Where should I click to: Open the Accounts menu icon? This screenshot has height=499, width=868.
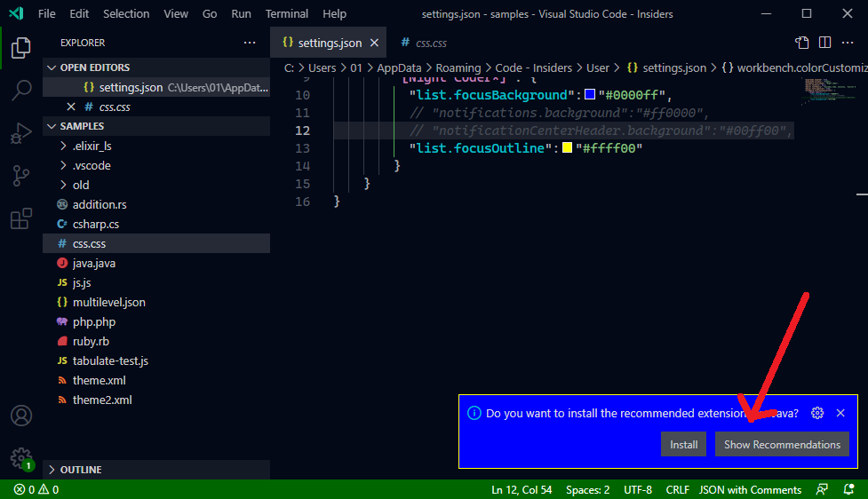coord(21,416)
